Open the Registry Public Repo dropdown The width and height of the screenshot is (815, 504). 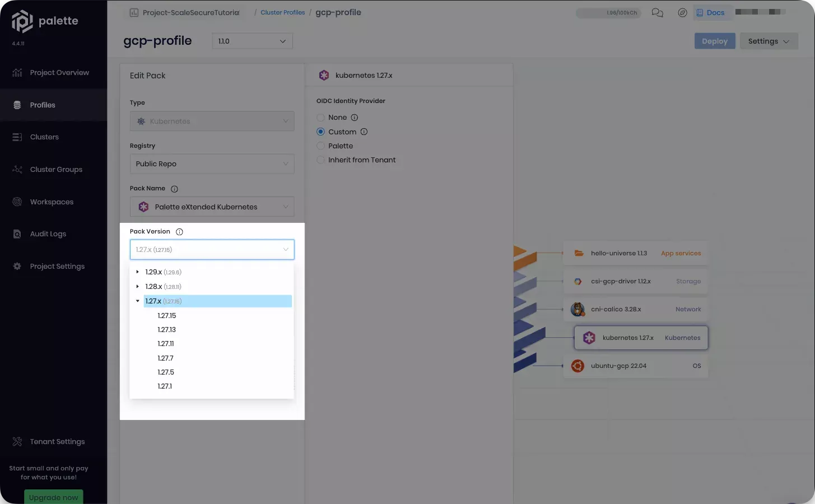pos(212,164)
